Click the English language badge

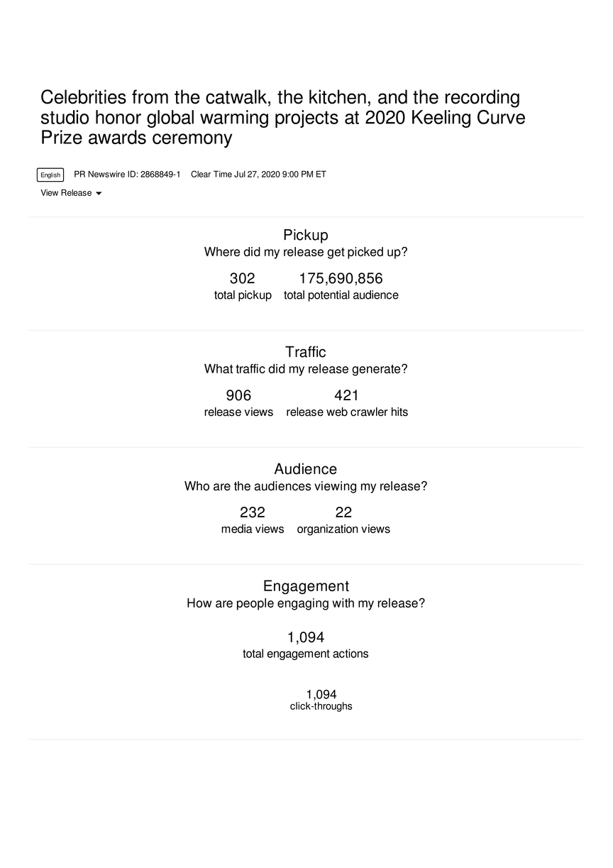[50, 175]
